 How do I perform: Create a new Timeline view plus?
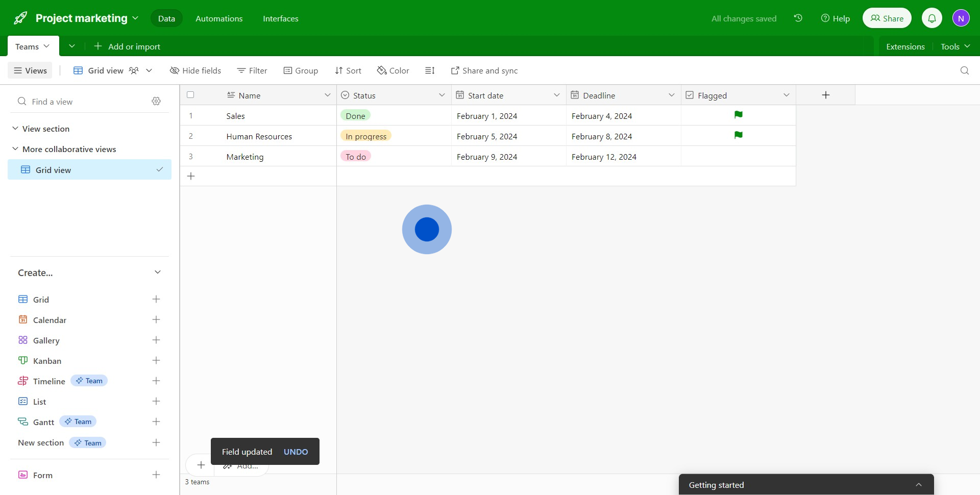pos(156,381)
